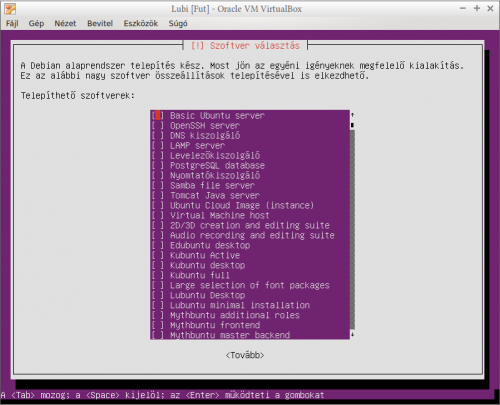Toggle the Basic Ubuntu server checkbox
Image resolution: width=500 pixels, height=405 pixels.
[158, 116]
